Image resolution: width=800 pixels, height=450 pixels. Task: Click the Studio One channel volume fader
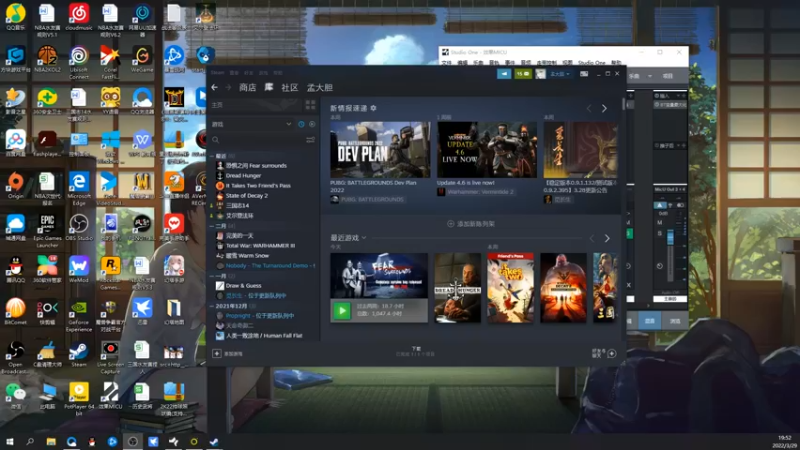(x=670, y=238)
